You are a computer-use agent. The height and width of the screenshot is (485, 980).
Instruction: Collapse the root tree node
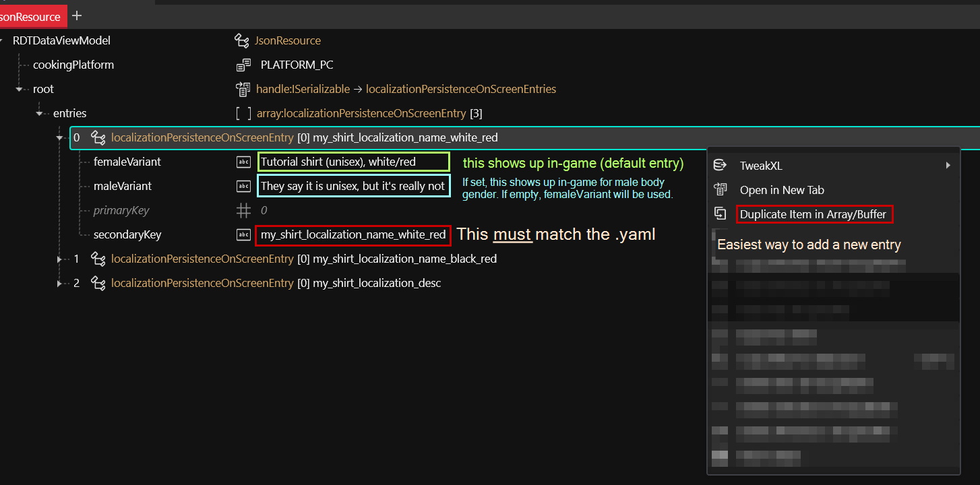[20, 90]
